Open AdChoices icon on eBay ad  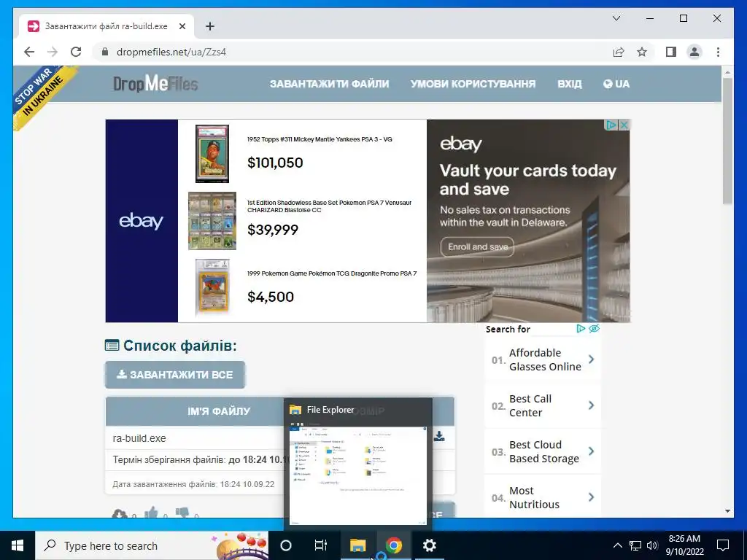pos(612,125)
